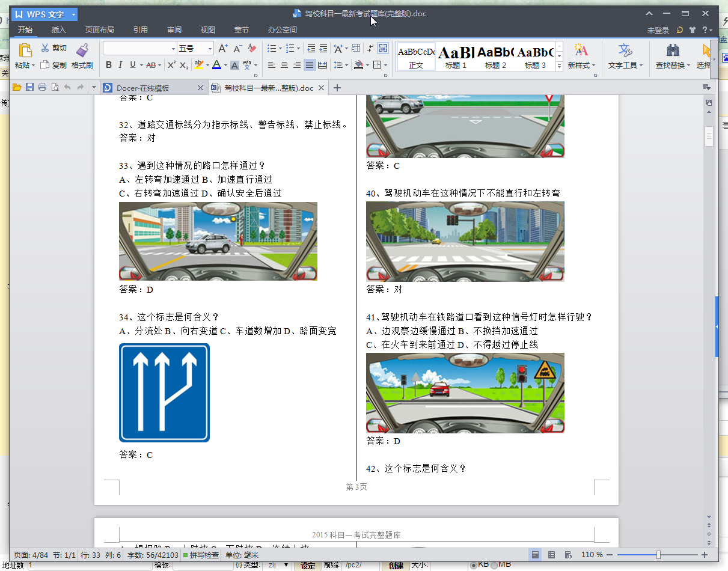Click the paragraph shading paint bucket
The image size is (728, 571).
tap(358, 65)
